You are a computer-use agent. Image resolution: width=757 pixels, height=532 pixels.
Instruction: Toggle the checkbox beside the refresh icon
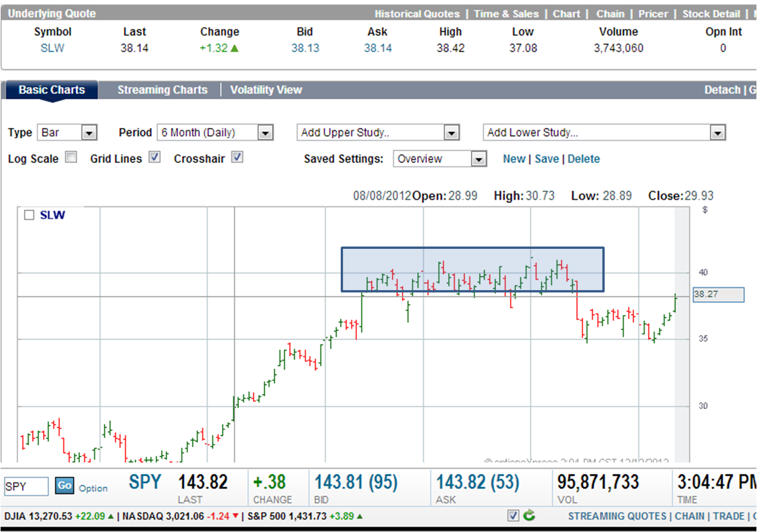tap(513, 515)
